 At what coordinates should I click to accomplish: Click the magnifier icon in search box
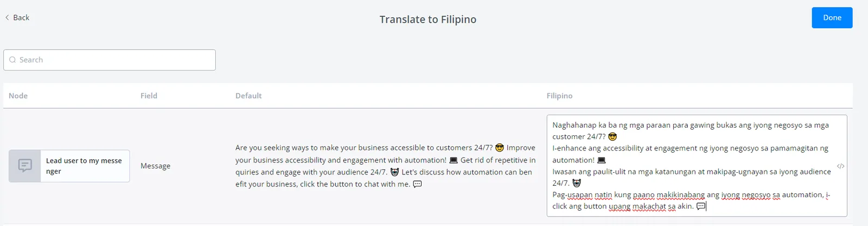[x=12, y=60]
